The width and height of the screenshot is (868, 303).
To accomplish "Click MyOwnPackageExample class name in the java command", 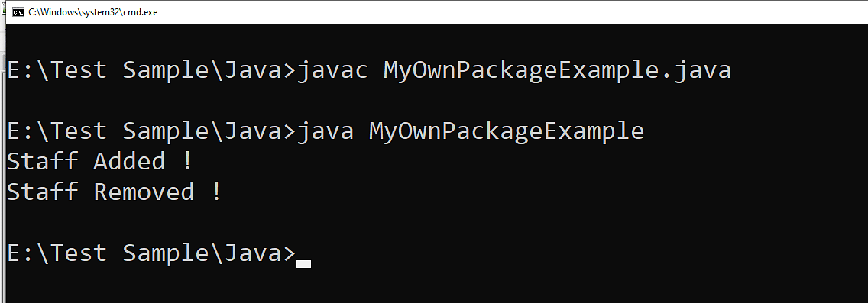I will (x=507, y=131).
